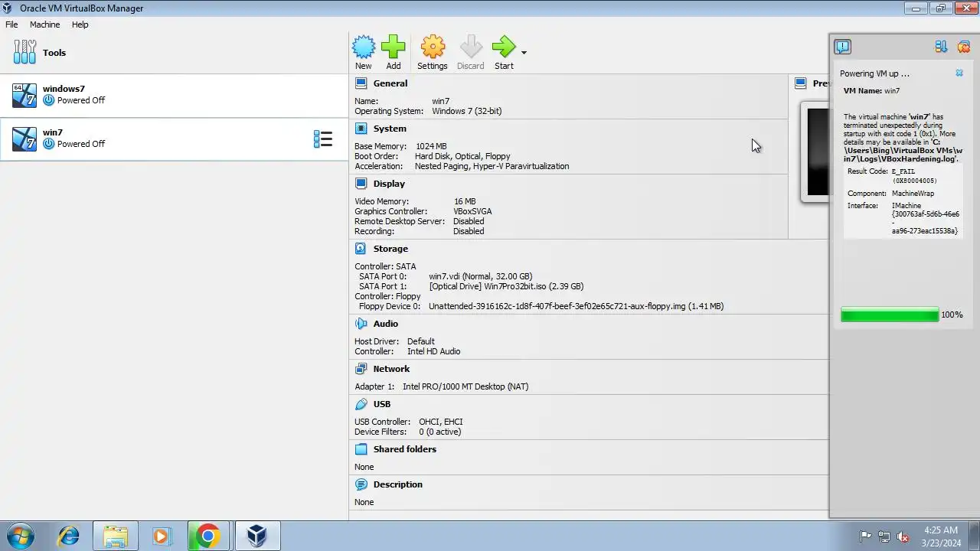This screenshot has width=980, height=551.
Task: Click the New virtual machine toolbar icon
Action: click(x=364, y=47)
